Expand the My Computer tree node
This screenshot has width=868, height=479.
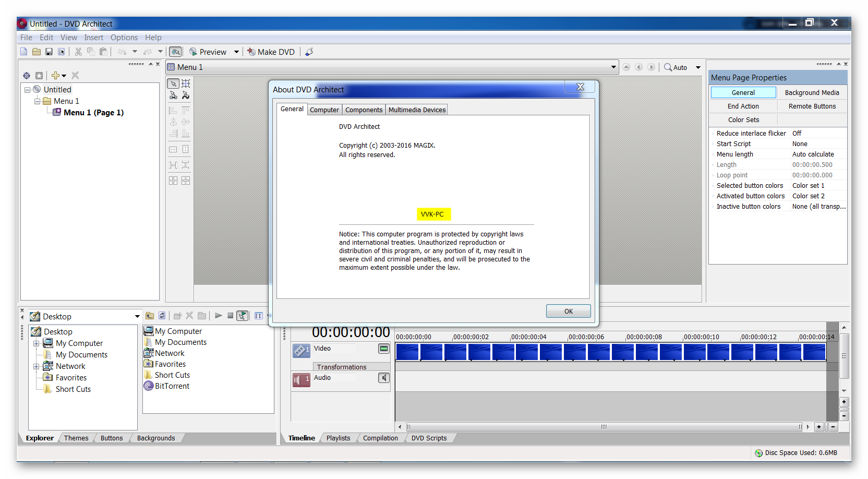(37, 343)
